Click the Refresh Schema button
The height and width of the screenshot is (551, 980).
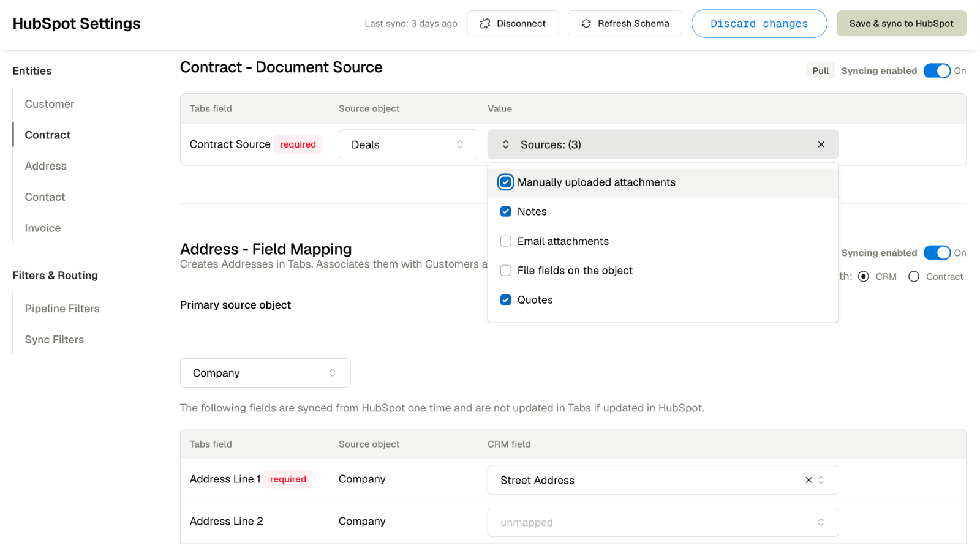(x=625, y=23)
